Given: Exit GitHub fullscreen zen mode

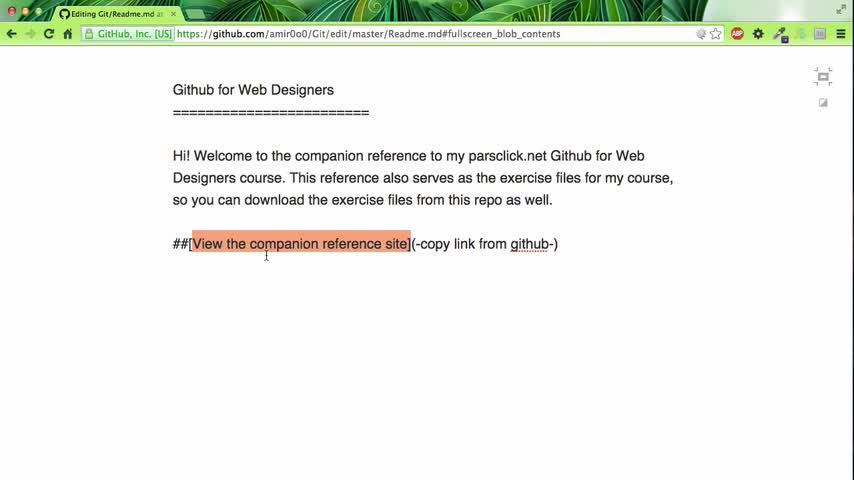Looking at the screenshot, I should [x=823, y=77].
